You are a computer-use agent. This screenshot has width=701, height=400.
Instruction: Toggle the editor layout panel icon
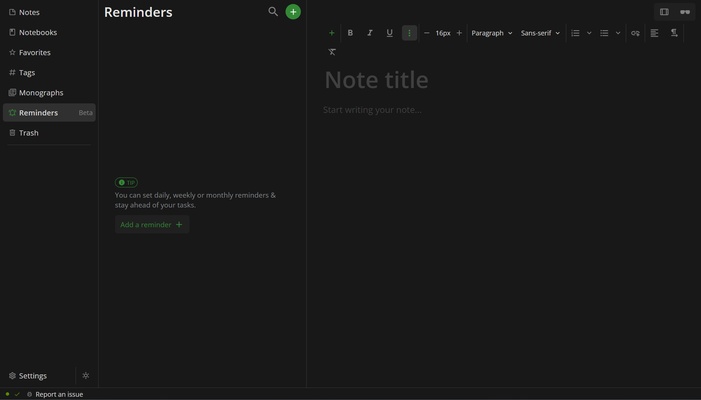tap(664, 12)
